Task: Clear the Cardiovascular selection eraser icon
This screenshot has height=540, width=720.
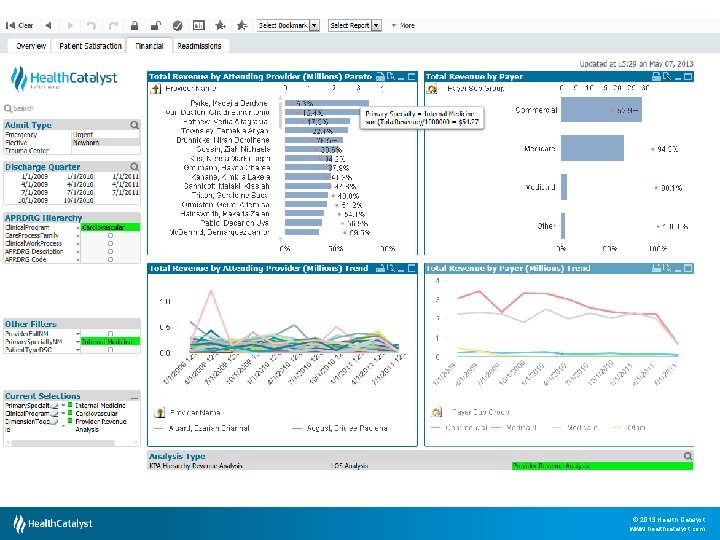Action: click(54, 414)
